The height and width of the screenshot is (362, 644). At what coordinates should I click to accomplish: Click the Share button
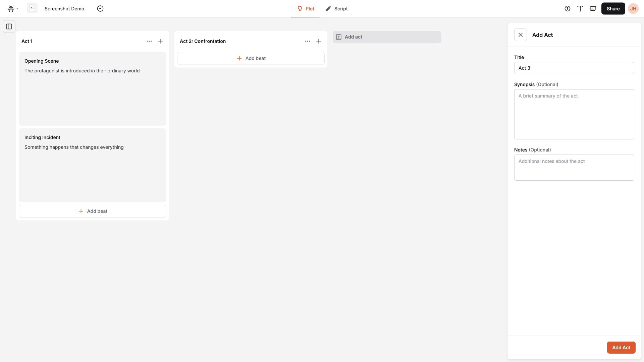pos(613,8)
